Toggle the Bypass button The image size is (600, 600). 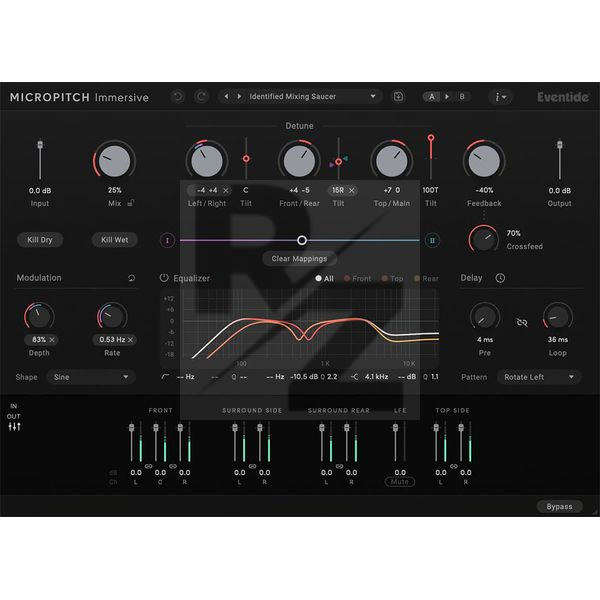click(x=559, y=507)
